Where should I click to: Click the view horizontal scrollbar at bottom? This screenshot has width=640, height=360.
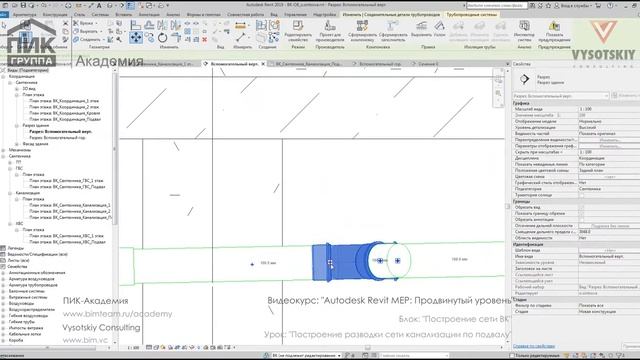367,347
